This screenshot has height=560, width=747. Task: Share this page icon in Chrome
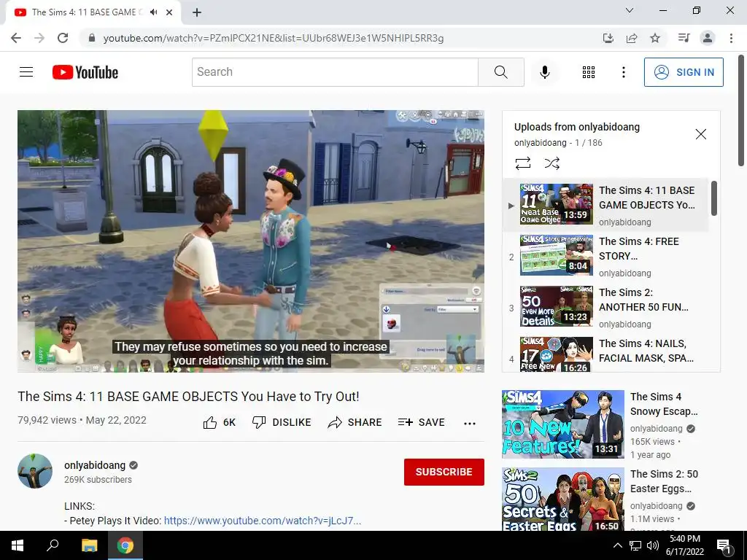tap(632, 38)
